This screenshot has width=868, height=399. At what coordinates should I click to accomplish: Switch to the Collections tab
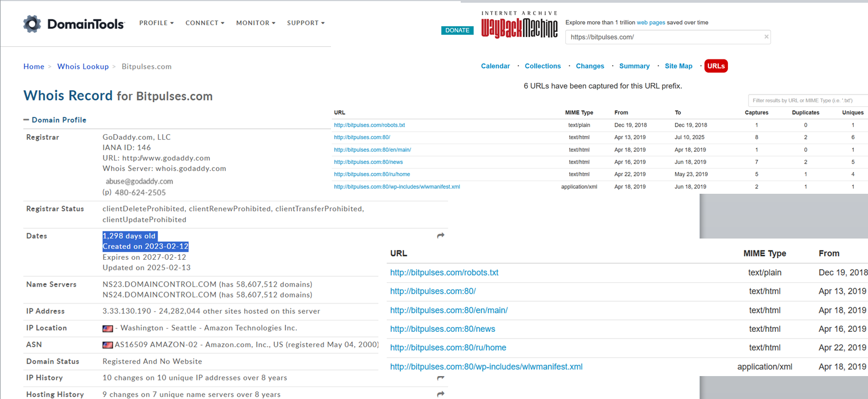coord(542,66)
